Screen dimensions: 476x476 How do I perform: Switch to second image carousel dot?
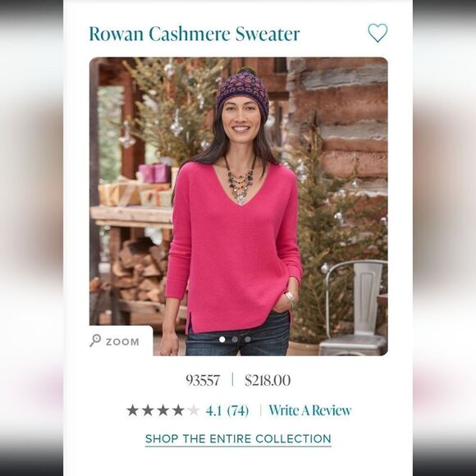(x=235, y=340)
